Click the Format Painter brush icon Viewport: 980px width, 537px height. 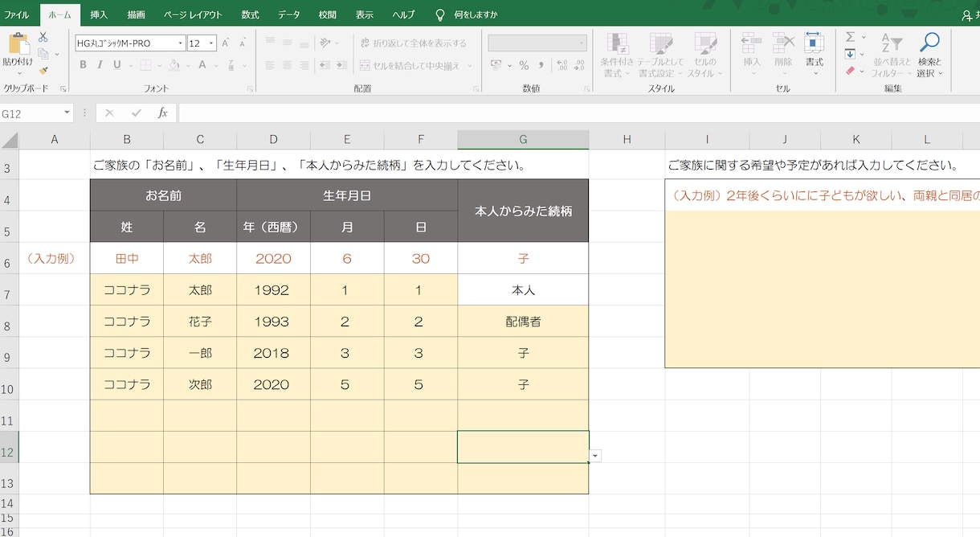pos(43,71)
